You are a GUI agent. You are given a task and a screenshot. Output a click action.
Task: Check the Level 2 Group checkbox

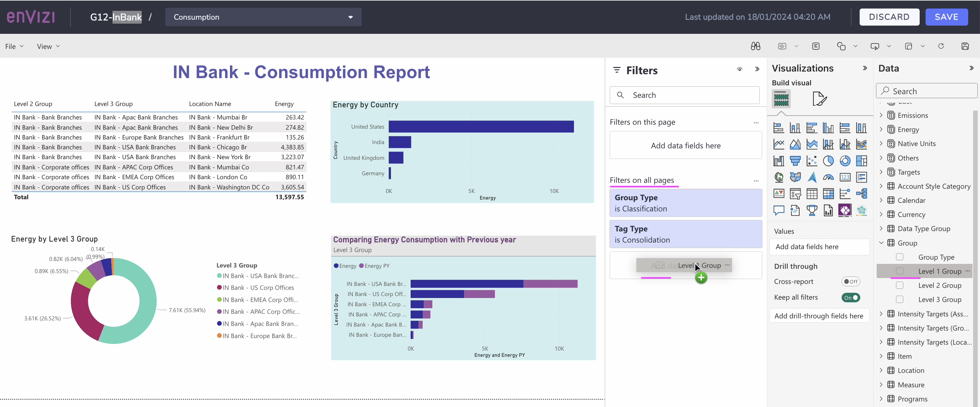pos(900,285)
